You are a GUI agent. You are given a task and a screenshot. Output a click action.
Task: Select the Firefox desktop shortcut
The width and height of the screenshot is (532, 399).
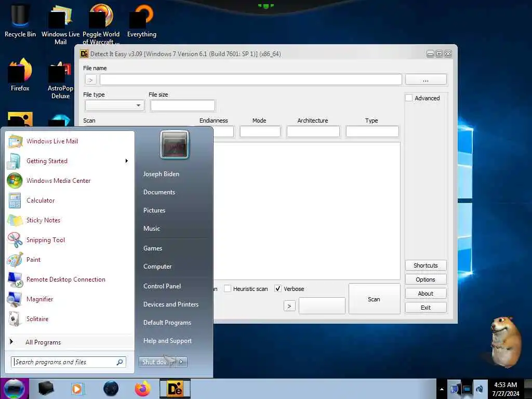pos(20,75)
